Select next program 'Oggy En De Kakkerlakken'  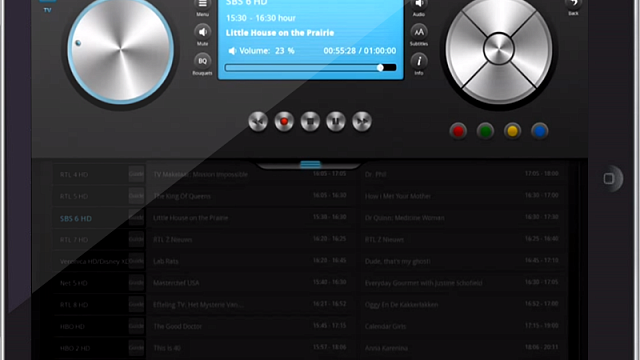402,305
